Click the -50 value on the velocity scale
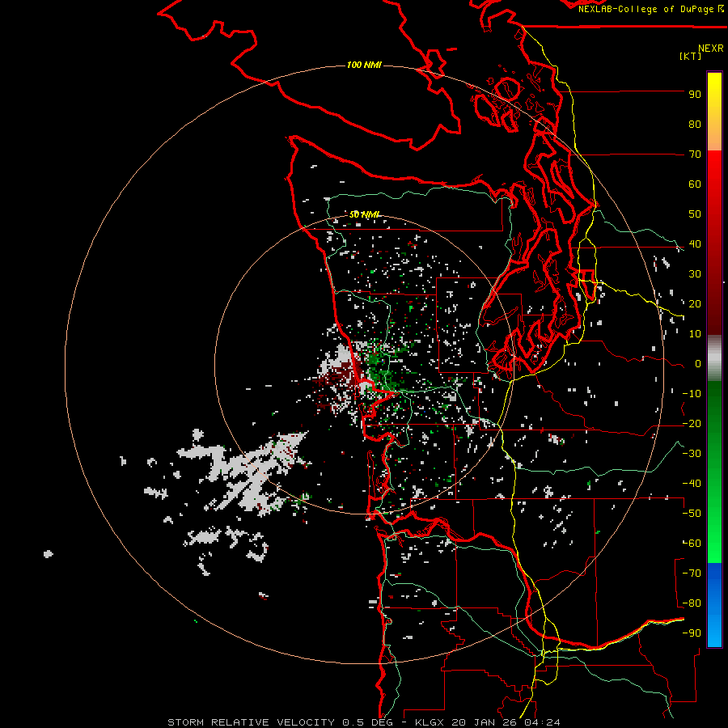The height and width of the screenshot is (728, 728). tap(692, 514)
